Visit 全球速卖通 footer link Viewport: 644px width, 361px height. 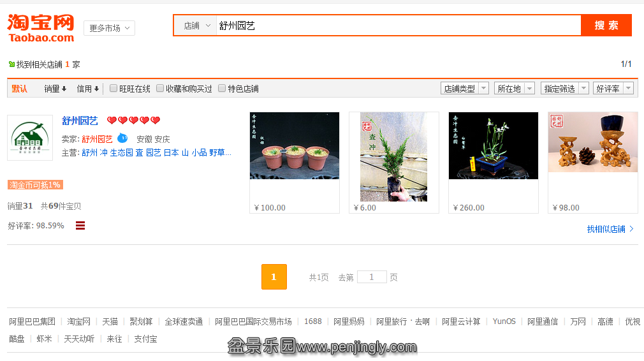[x=184, y=321]
